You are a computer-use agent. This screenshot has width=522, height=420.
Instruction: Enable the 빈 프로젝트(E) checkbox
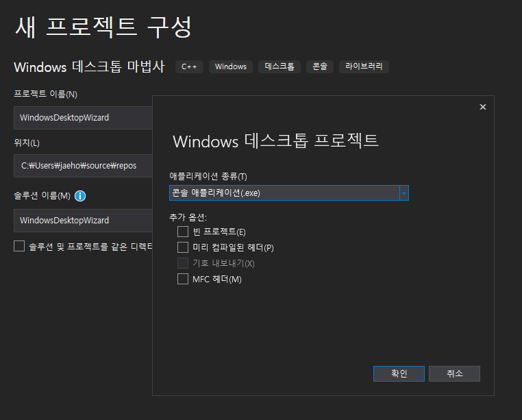coord(183,232)
